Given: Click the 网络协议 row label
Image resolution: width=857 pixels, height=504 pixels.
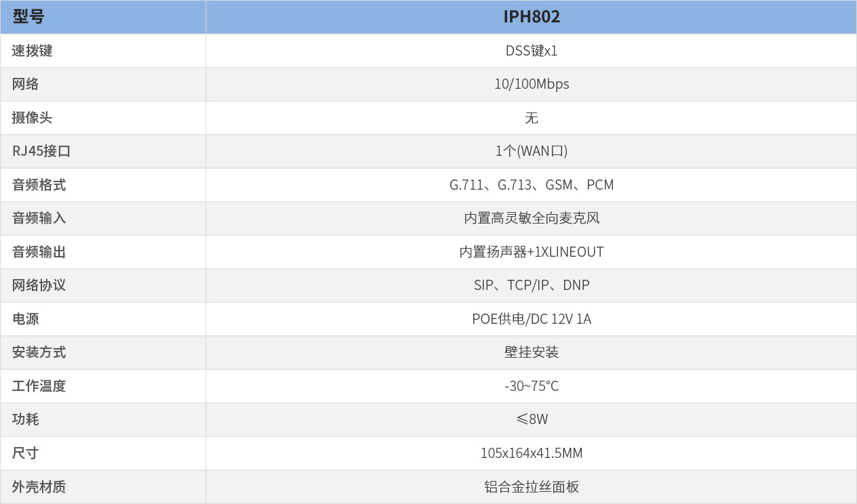Looking at the screenshot, I should pyautogui.click(x=39, y=285).
